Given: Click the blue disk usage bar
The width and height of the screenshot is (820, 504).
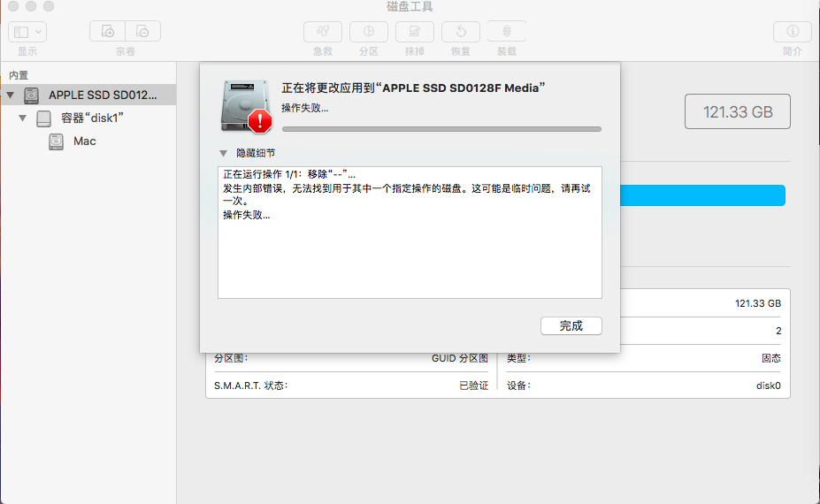Looking at the screenshot, I should pyautogui.click(x=701, y=195).
